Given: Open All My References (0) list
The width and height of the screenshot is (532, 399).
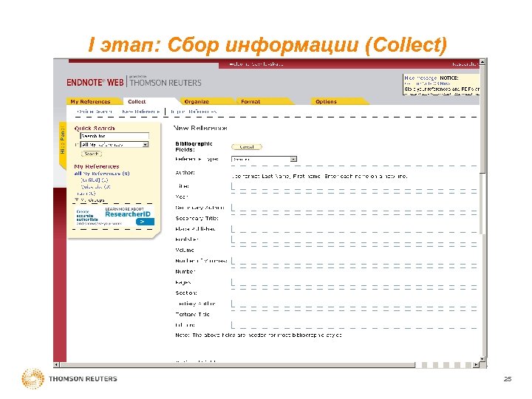Looking at the screenshot, I should 102,174.
